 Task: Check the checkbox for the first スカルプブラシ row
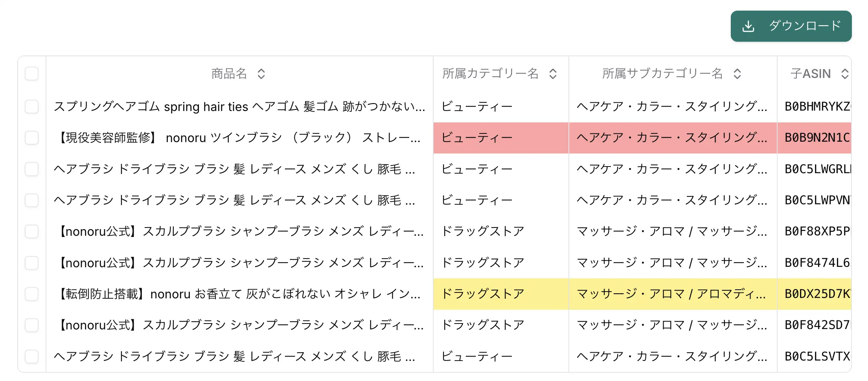32,232
